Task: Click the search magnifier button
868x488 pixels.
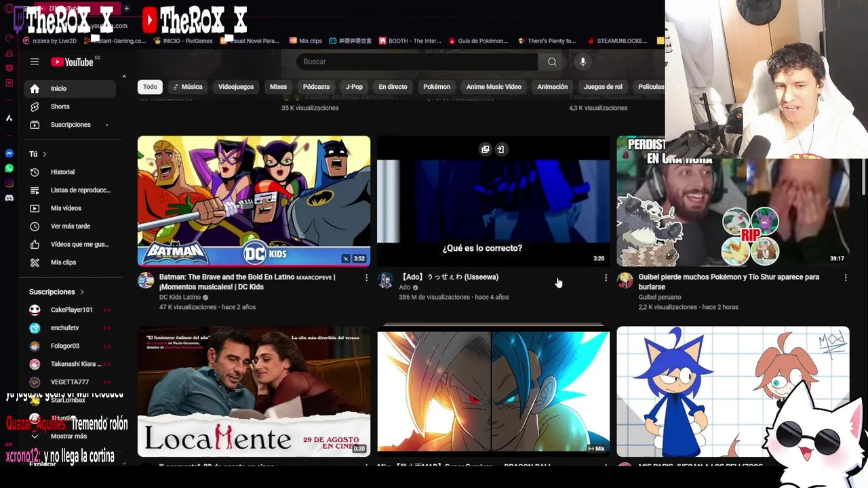Action: click(552, 62)
